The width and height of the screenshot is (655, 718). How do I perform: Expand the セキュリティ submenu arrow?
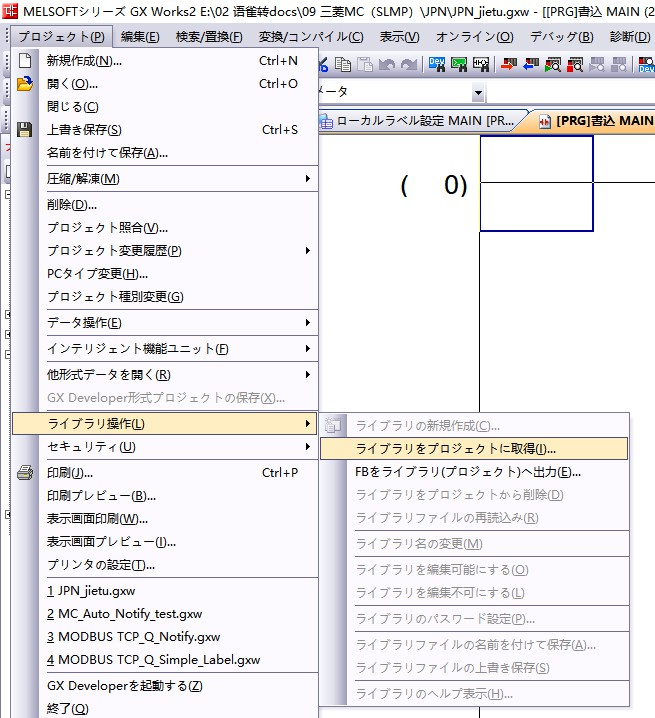point(308,446)
